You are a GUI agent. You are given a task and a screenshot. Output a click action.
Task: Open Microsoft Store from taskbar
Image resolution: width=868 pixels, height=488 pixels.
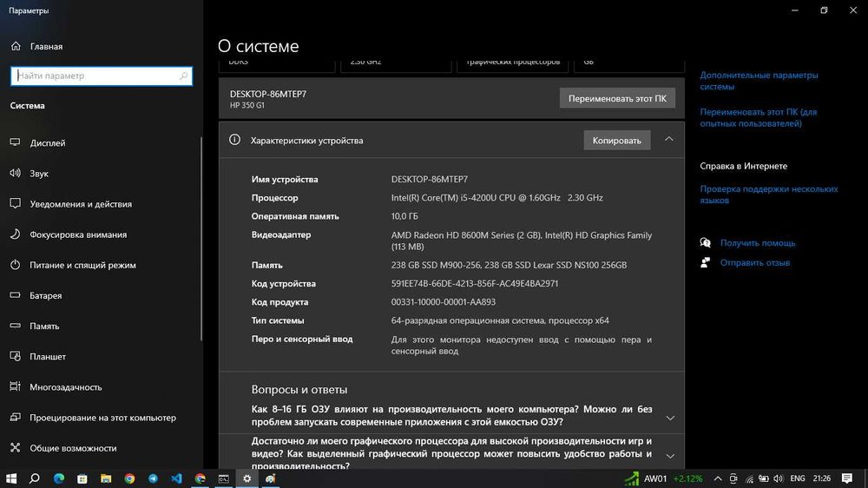(x=82, y=478)
